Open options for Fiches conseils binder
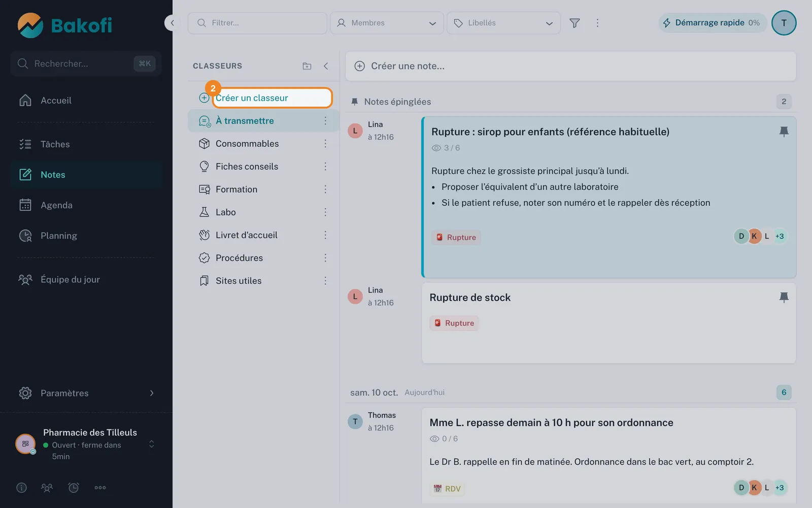The height and width of the screenshot is (508, 812). (x=325, y=167)
